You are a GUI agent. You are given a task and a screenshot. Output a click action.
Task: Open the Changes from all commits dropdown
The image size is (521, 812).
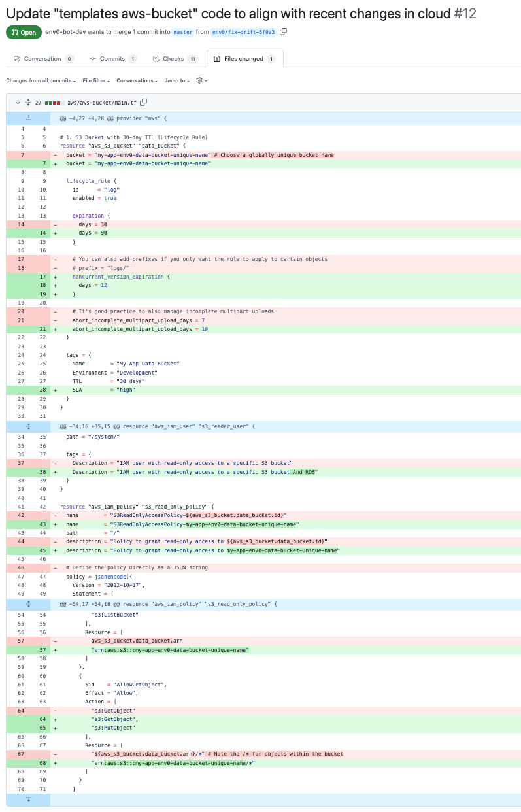pyautogui.click(x=41, y=80)
